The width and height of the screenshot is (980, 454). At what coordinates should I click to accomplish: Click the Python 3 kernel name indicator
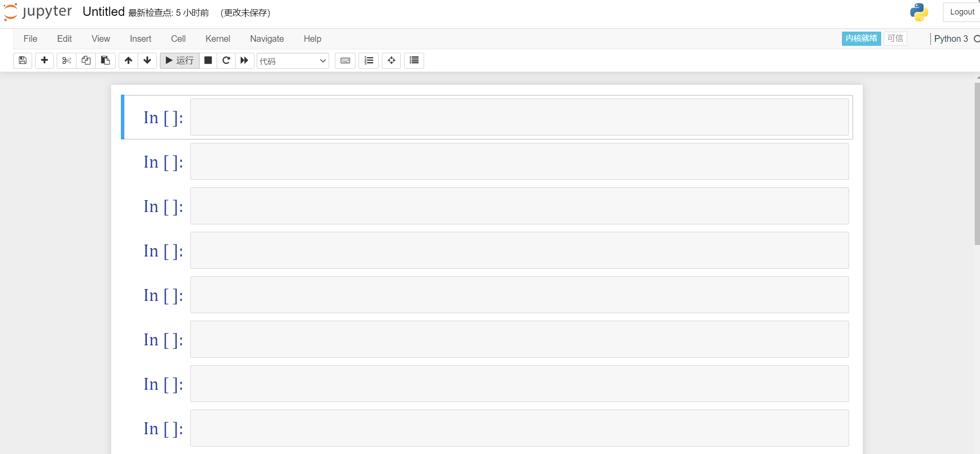(x=951, y=39)
